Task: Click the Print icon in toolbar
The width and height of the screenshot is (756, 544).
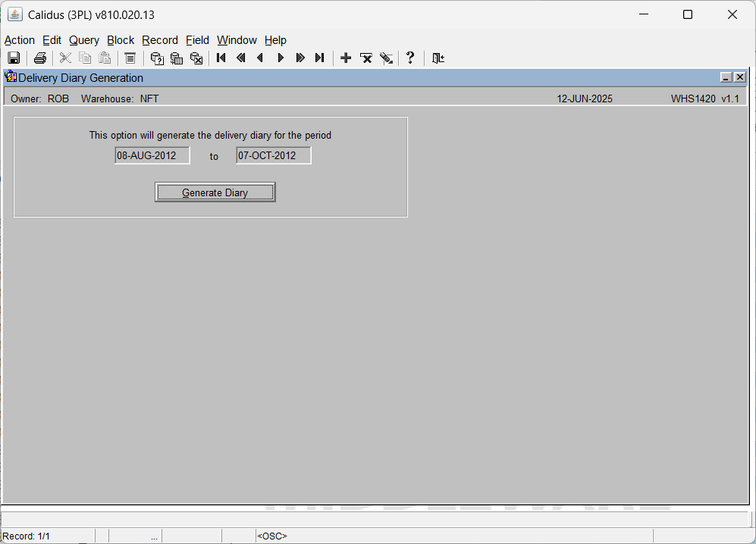Action: click(x=40, y=58)
